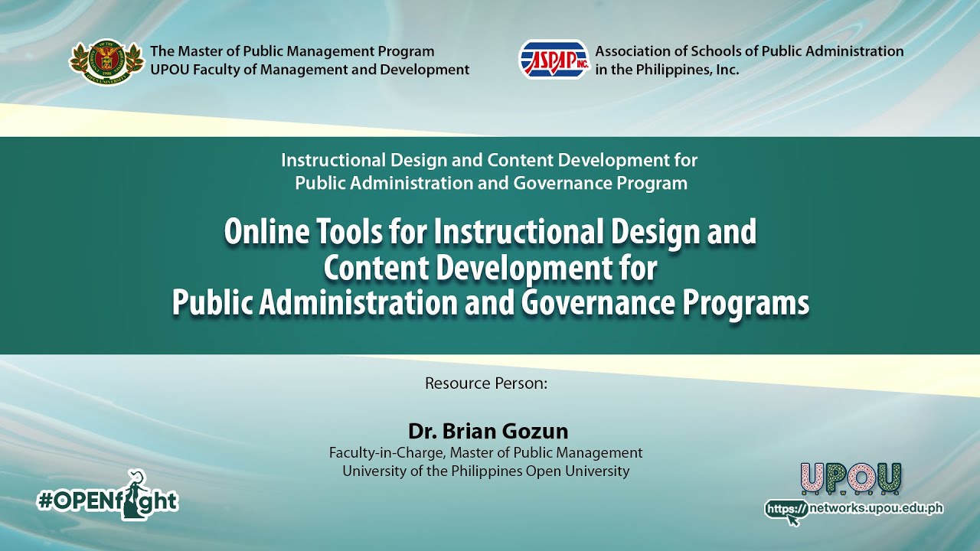Click title line "Online Tools for Instructional Design and"
The width and height of the screenshot is (980, 551).
pyautogui.click(x=490, y=232)
